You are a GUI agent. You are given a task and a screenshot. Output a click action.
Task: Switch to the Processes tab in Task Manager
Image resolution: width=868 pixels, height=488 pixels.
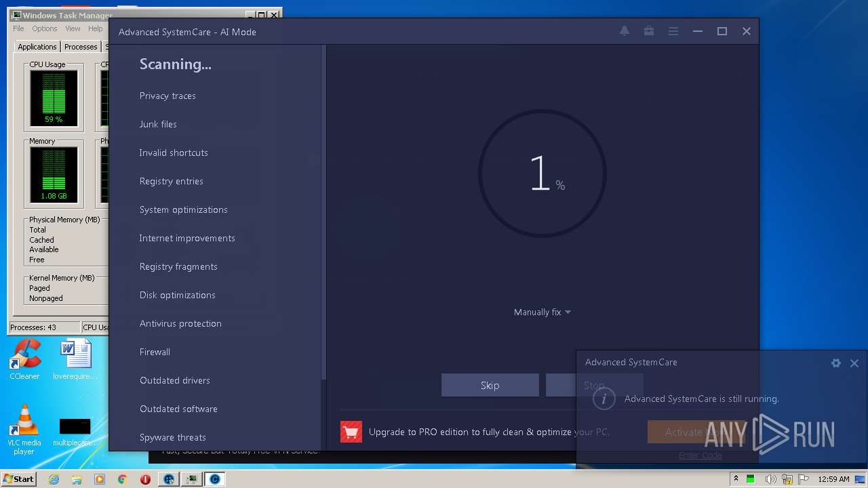coord(81,47)
